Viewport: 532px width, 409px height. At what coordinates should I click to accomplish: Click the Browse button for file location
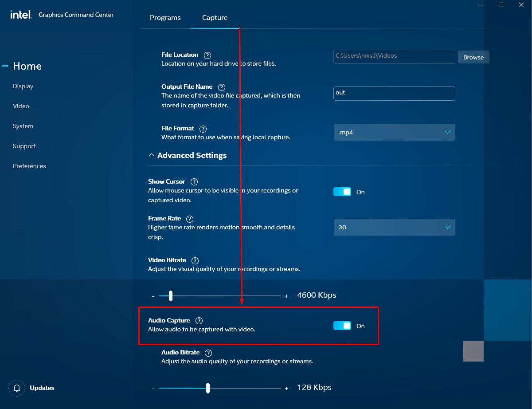(x=473, y=57)
